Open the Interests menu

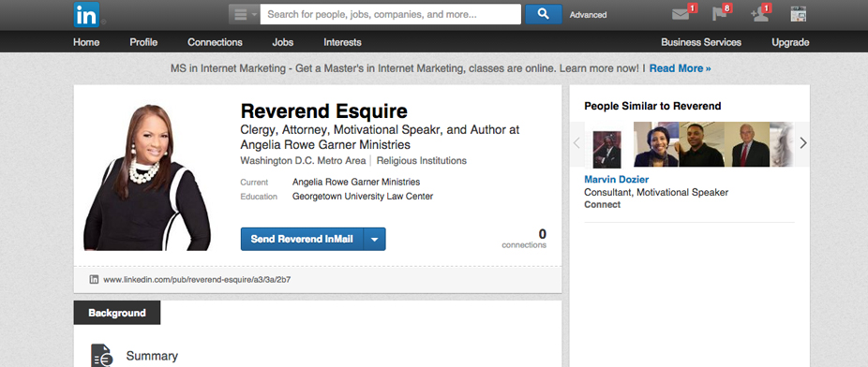point(342,42)
